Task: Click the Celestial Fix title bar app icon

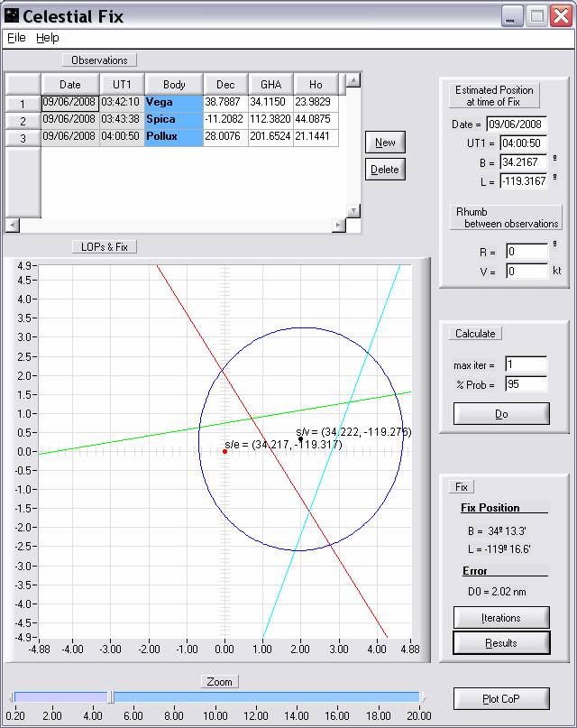Action: pos(12,15)
